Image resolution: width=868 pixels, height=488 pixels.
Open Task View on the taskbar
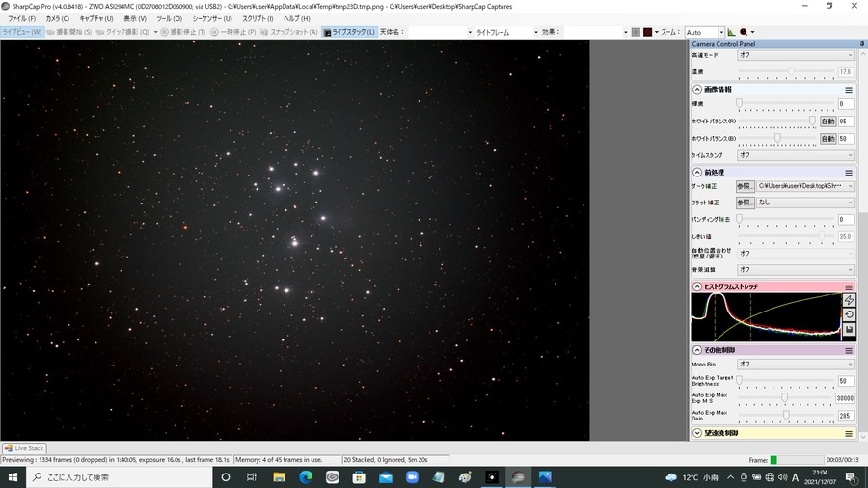click(252, 477)
